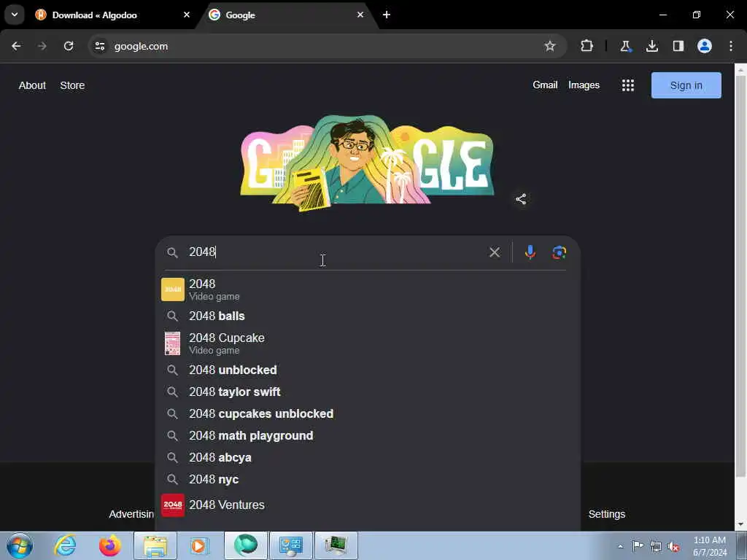Open Settings link in footer
Viewport: 747px width, 560px height.
click(x=606, y=514)
